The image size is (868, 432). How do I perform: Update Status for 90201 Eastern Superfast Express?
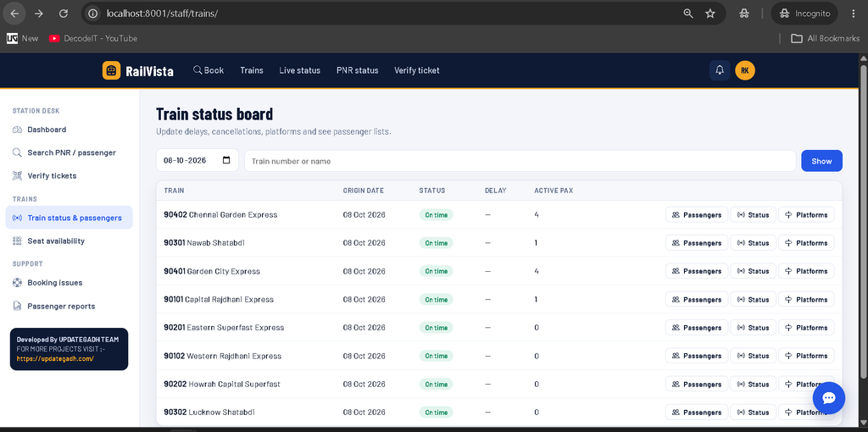(754, 328)
